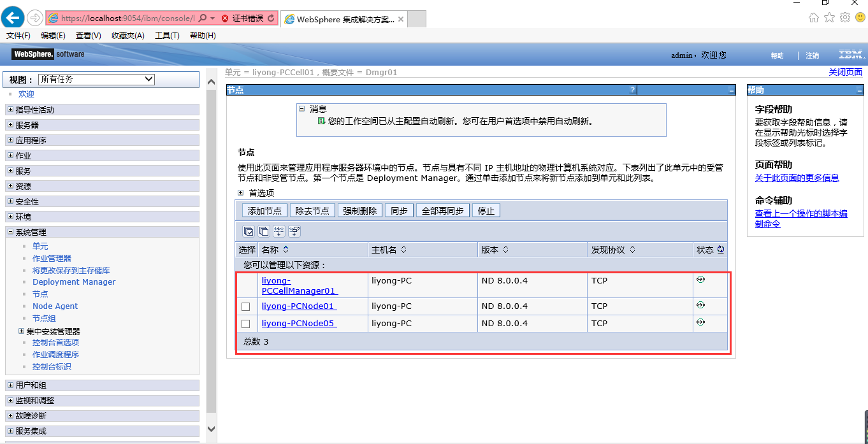Open the liyong-PCNode01 node link
This screenshot has width=868, height=444.
(299, 306)
